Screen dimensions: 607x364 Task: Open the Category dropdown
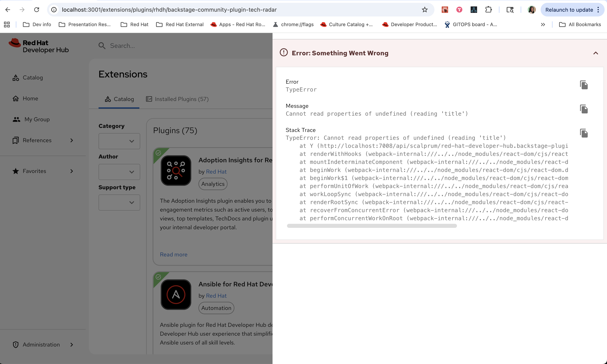tap(119, 141)
